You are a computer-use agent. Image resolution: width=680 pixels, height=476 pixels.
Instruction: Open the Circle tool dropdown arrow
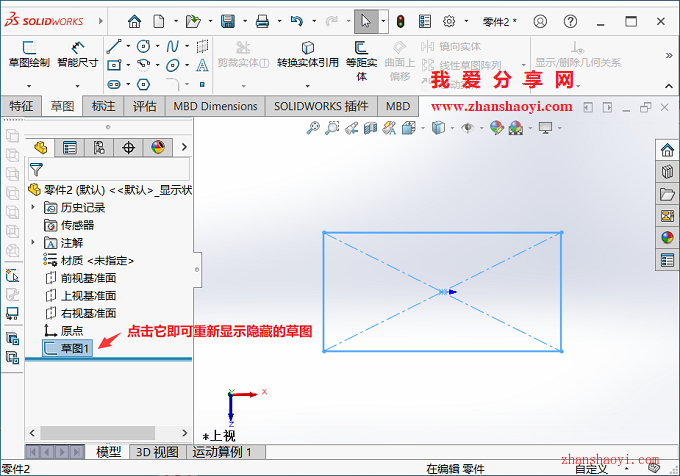coord(158,46)
